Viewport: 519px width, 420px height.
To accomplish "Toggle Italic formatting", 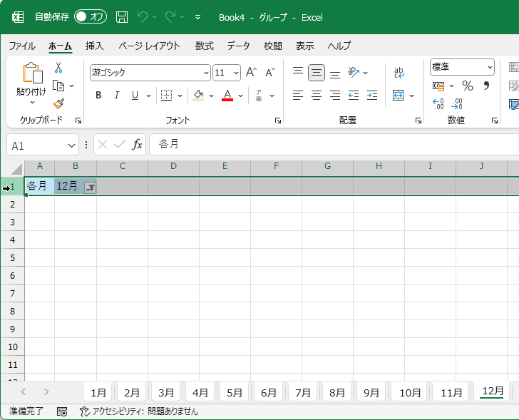I will point(116,96).
